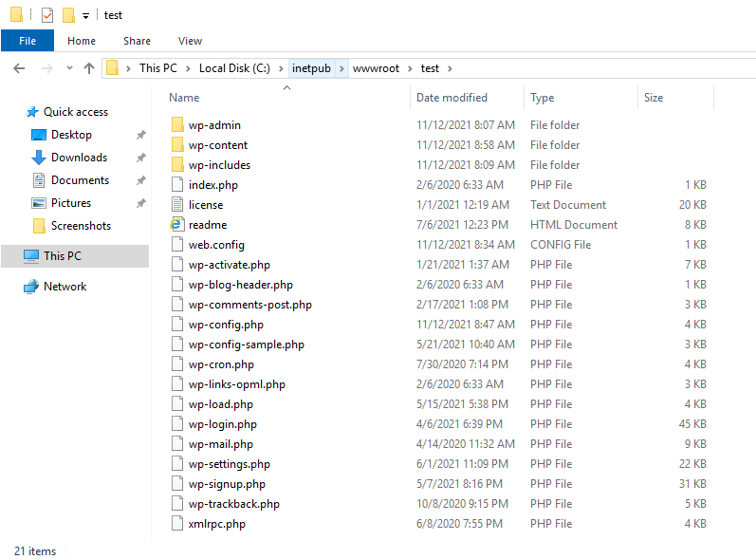Image resolution: width=756 pixels, height=559 pixels.
Task: Select the wp-includes folder icon
Action: coord(177,165)
